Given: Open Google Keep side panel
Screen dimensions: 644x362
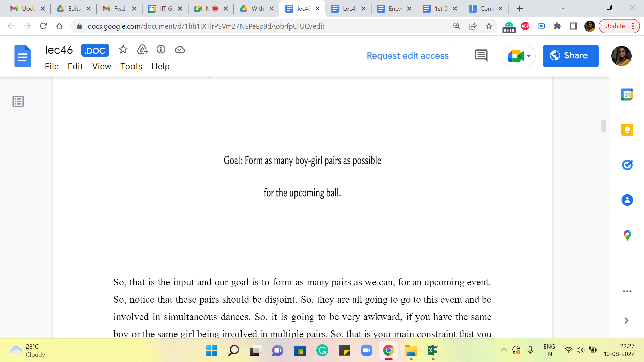Looking at the screenshot, I should pos(627,130).
